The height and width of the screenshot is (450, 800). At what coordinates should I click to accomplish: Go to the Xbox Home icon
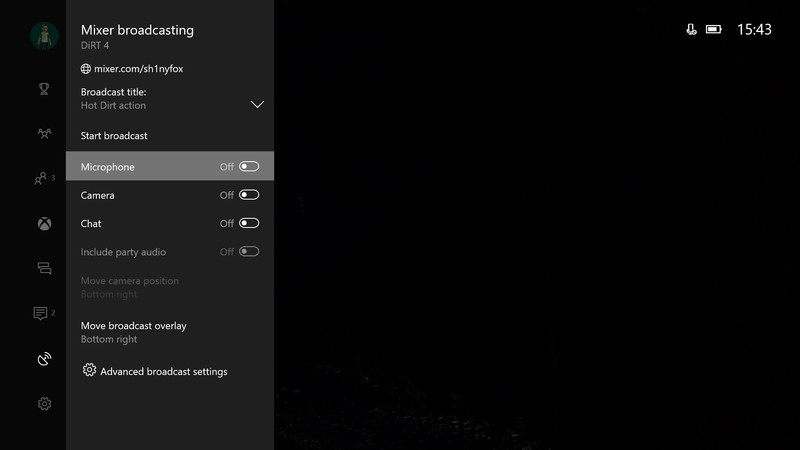point(44,223)
